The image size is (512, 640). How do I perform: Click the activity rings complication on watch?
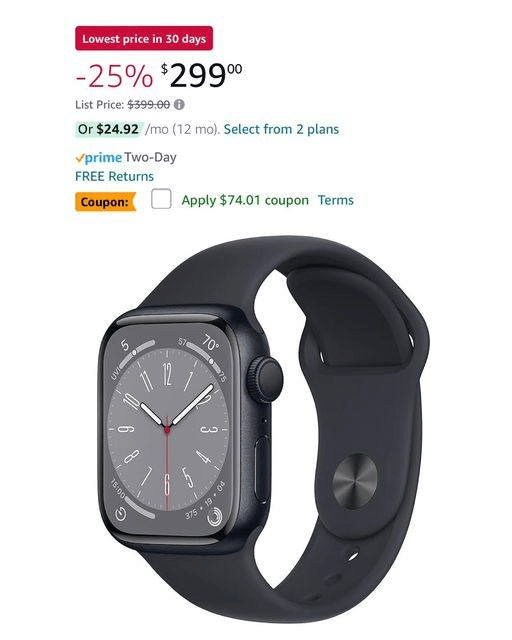215,517
